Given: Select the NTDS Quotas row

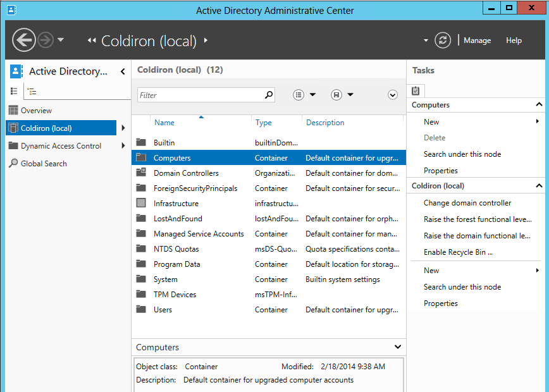Looking at the screenshot, I should click(269, 249).
